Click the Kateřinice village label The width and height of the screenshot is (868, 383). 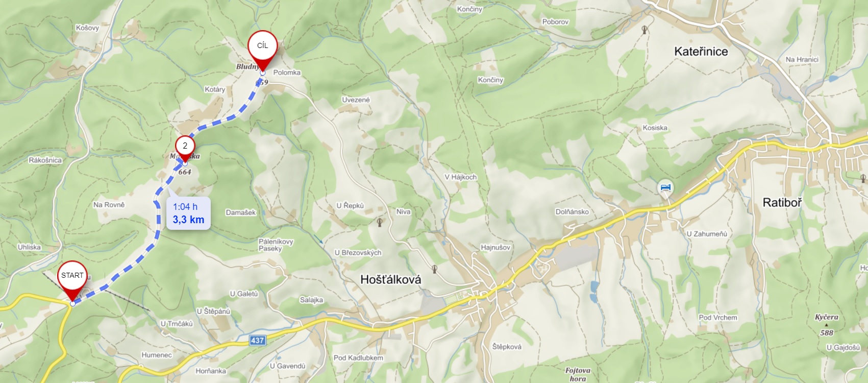click(701, 52)
